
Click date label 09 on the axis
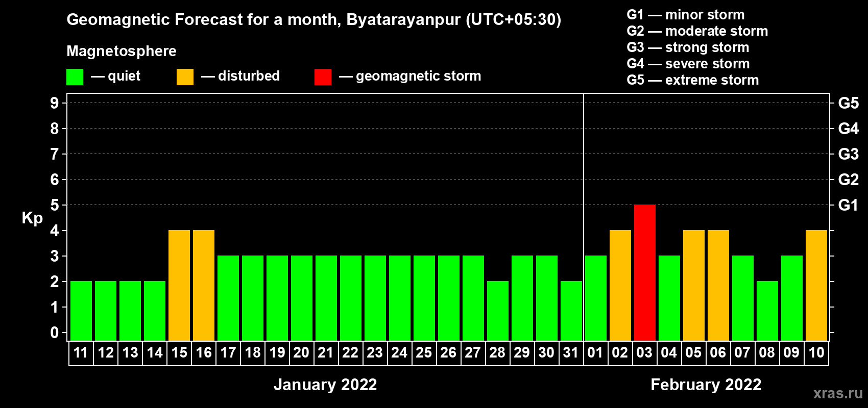click(x=792, y=353)
